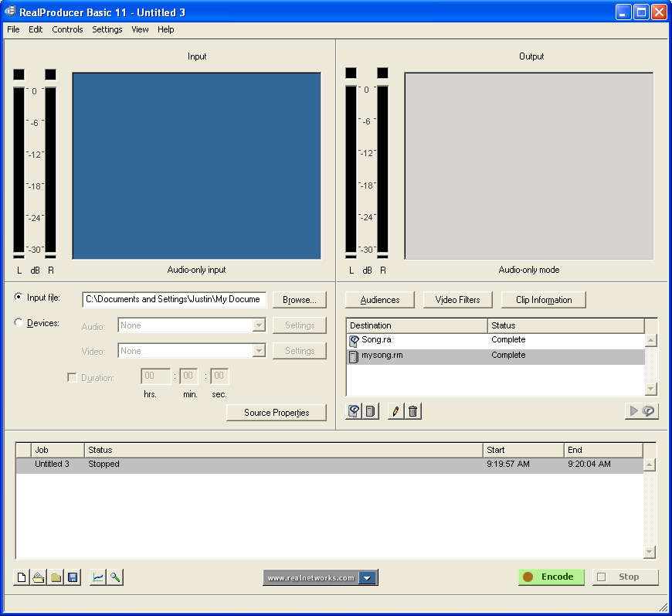The height and width of the screenshot is (616, 672).
Task: Click the input file path field
Action: click(174, 299)
